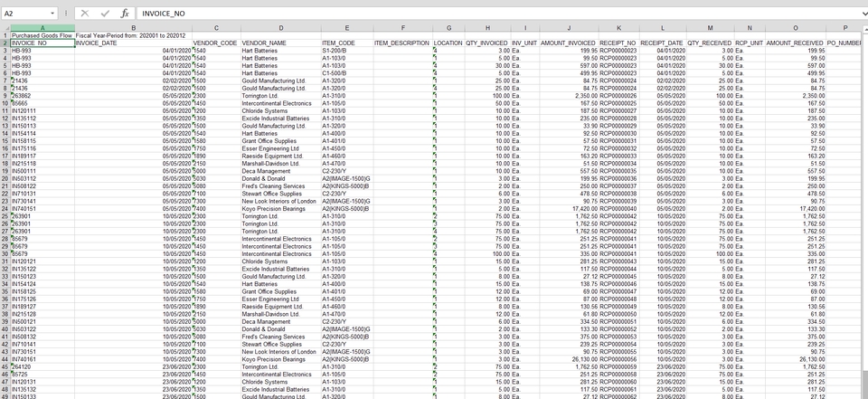Select row 44 header
This screenshot has height=399, width=868.
pos(5,359)
